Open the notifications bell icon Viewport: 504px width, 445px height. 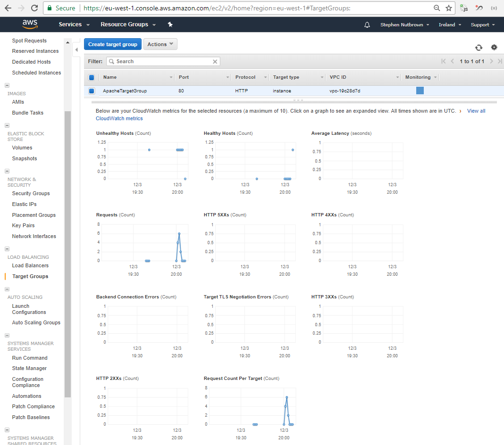tap(367, 25)
